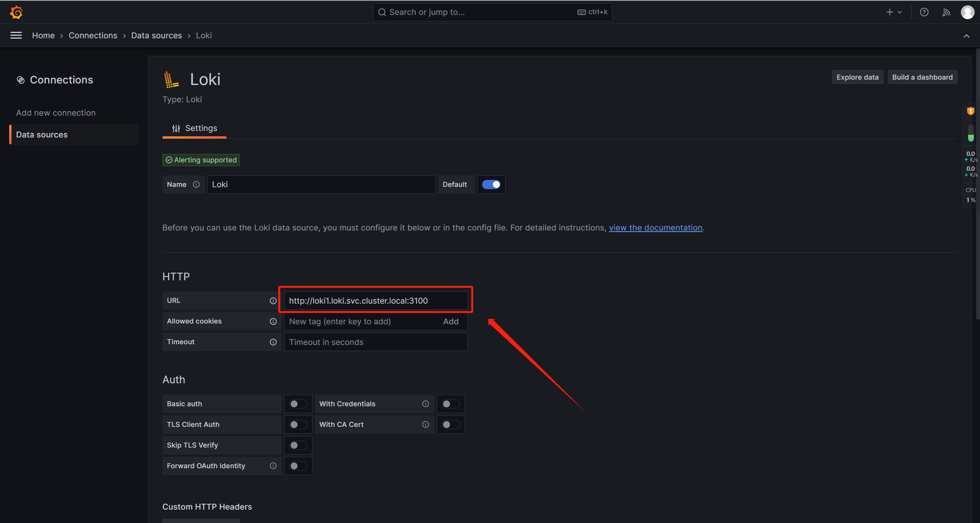Viewport: 980px width, 523px height.
Task: Enable the With CA Cert switch
Action: tap(451, 425)
